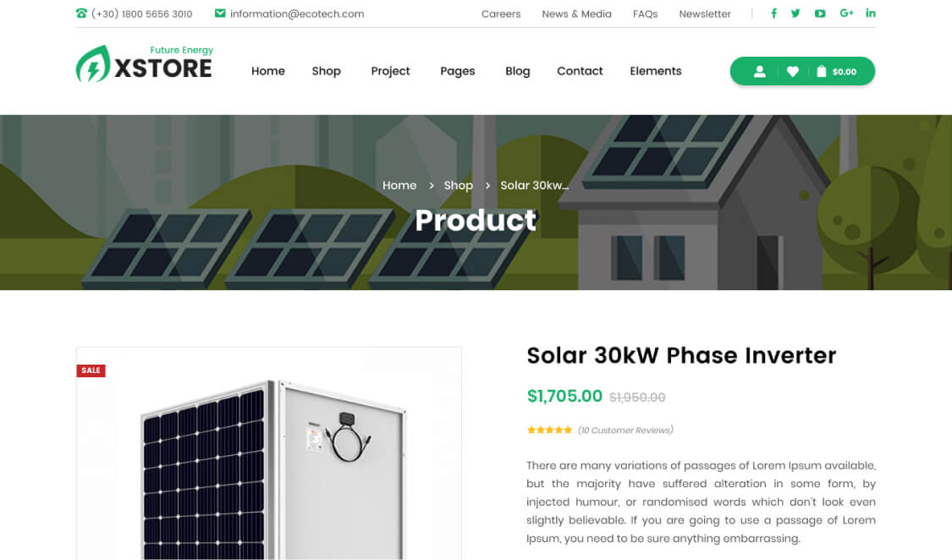Open the Twitter social icon
Viewport: 952px width, 560px height.
point(795,14)
